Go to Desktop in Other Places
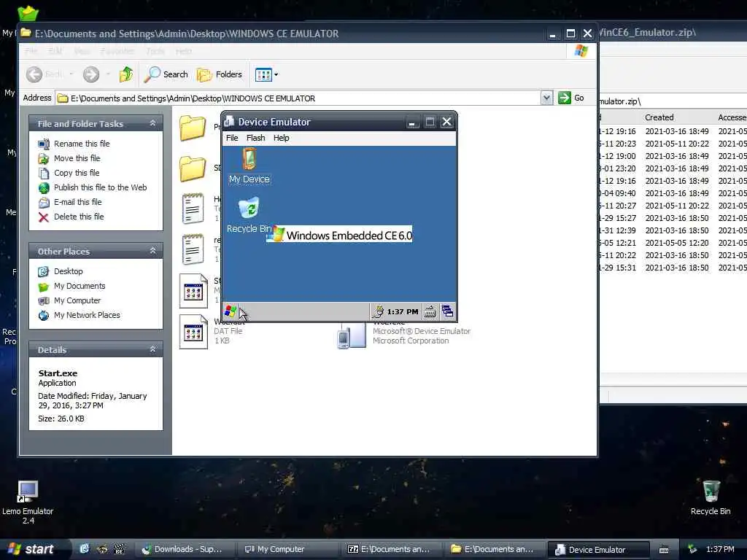747x560 pixels. point(68,271)
